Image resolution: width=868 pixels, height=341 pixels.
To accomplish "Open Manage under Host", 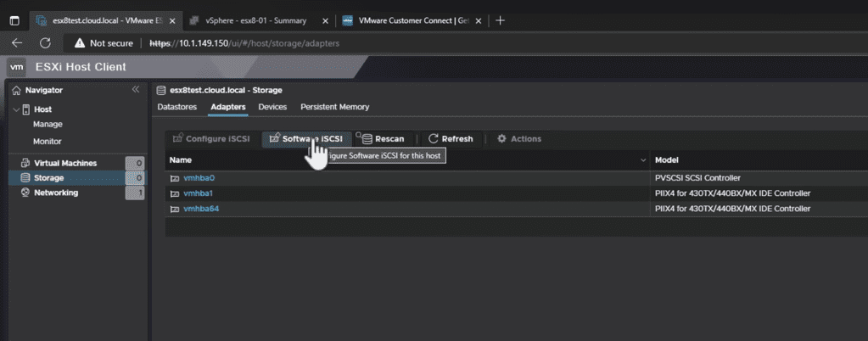I will (48, 125).
